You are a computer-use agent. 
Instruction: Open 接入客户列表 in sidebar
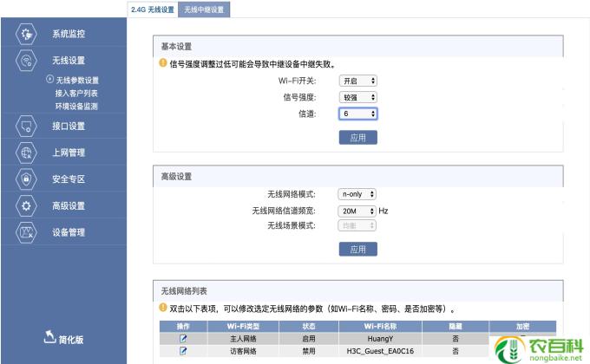[x=76, y=93]
